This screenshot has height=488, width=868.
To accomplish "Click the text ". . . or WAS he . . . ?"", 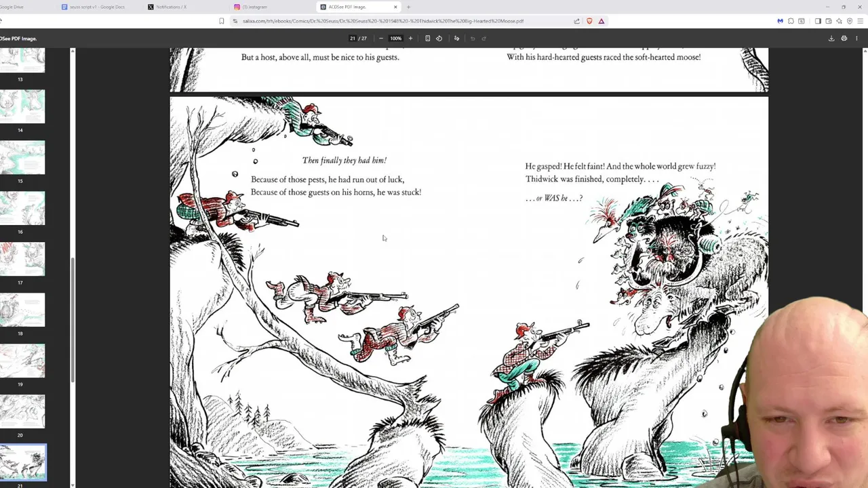I will point(554,199).
